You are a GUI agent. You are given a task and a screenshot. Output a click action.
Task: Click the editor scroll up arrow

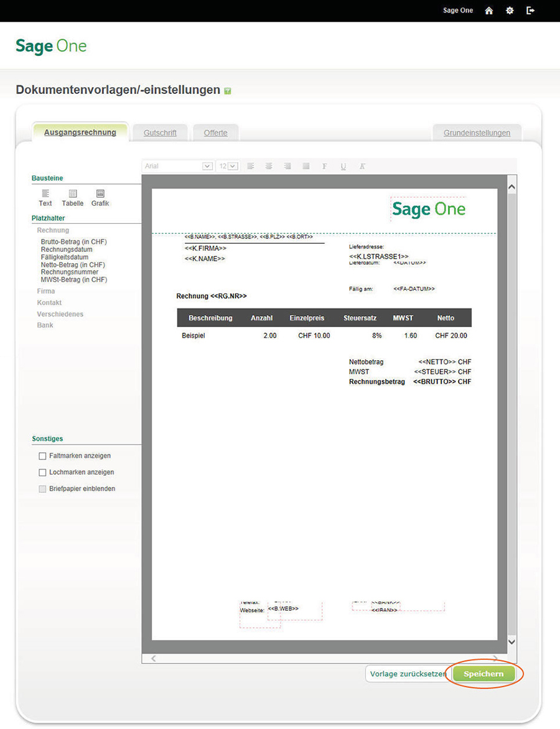pos(511,187)
